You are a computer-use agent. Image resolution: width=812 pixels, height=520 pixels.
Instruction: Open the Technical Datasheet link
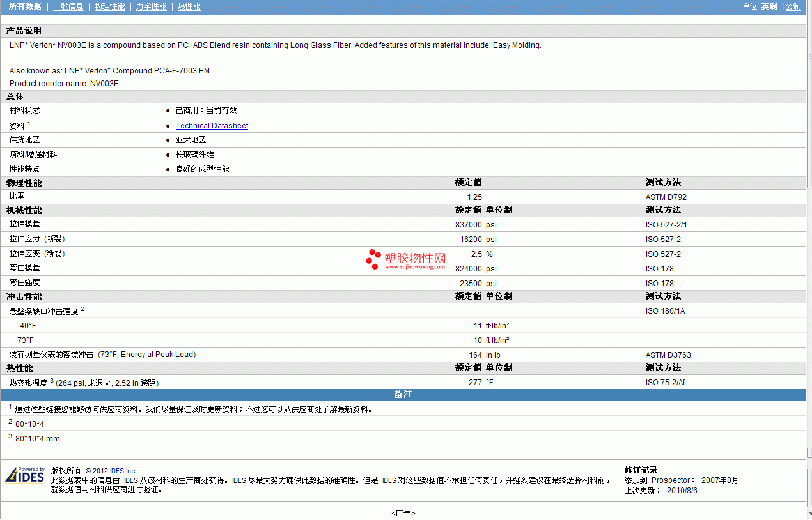coord(212,126)
